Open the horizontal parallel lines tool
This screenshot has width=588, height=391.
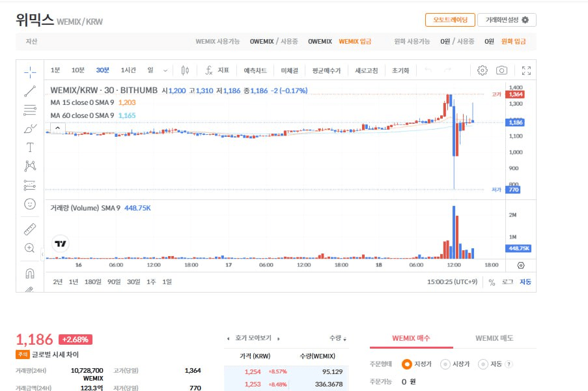coord(30,109)
